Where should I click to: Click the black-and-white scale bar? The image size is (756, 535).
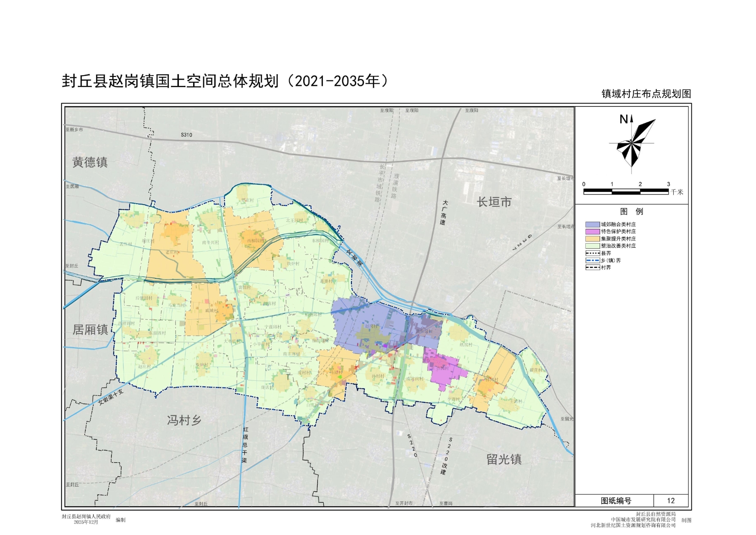[626, 192]
